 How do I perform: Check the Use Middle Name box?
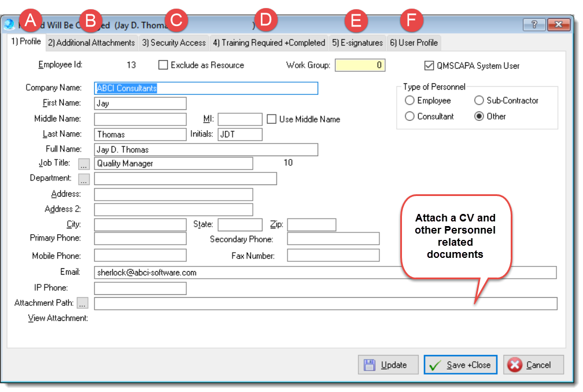tap(271, 119)
